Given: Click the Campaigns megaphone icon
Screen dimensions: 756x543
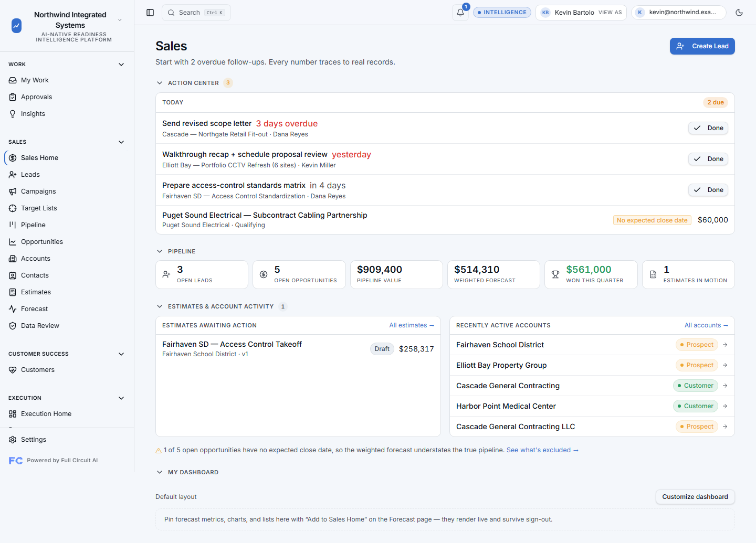Looking at the screenshot, I should 13,191.
